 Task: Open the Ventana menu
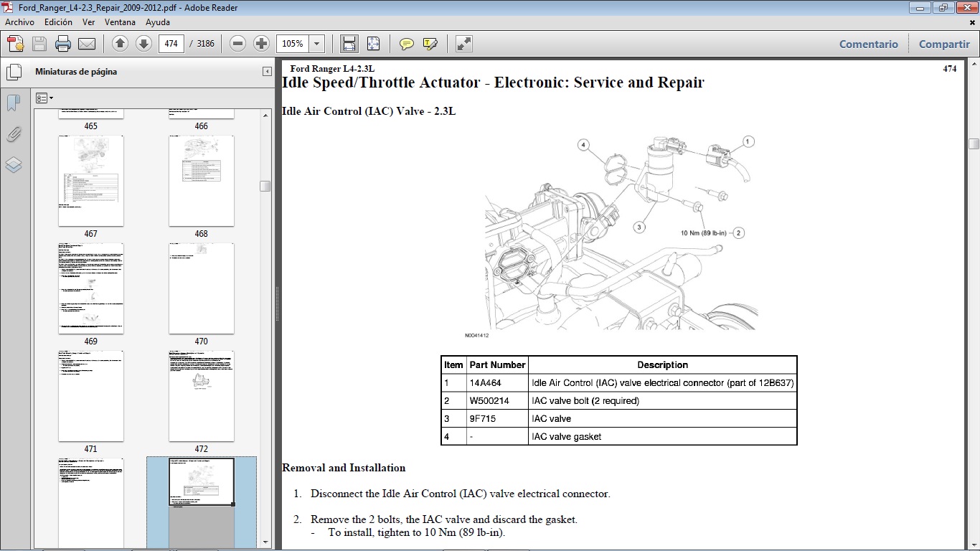click(x=120, y=22)
